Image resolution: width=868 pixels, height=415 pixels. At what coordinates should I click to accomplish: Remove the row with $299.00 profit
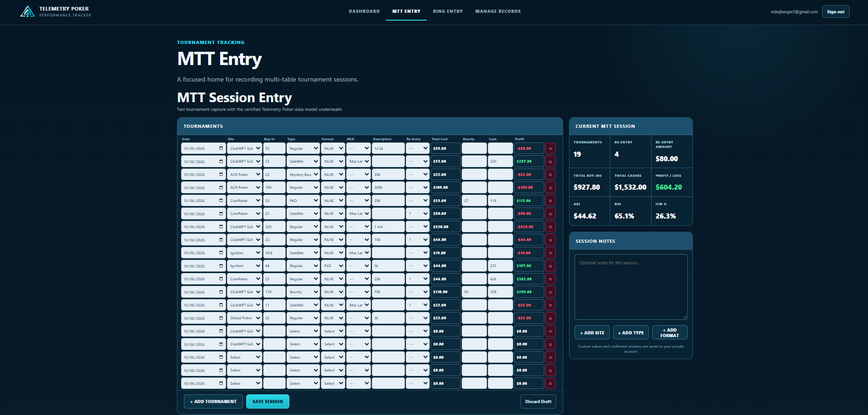pos(550,292)
